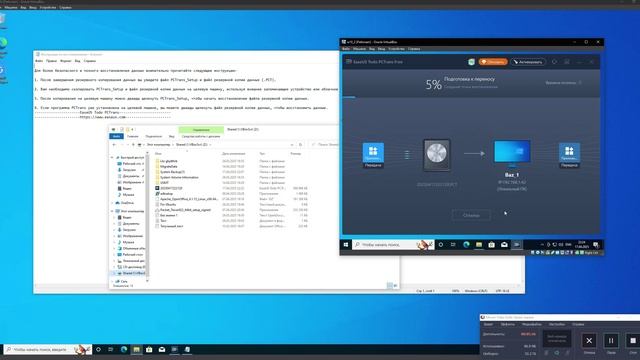Click the orange upgrade button in PCTrans
This screenshot has width=640, height=360.
(493, 62)
